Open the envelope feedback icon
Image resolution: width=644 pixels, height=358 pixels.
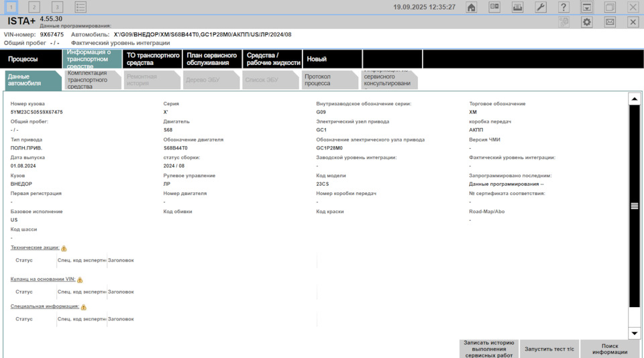[610, 22]
